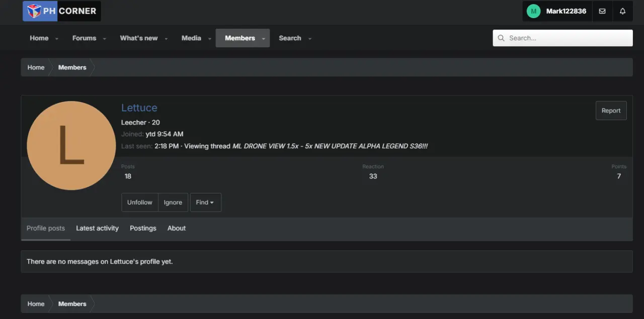Viewport: 644px width, 319px height.
Task: Go to the Home nav item
Action: click(x=39, y=38)
